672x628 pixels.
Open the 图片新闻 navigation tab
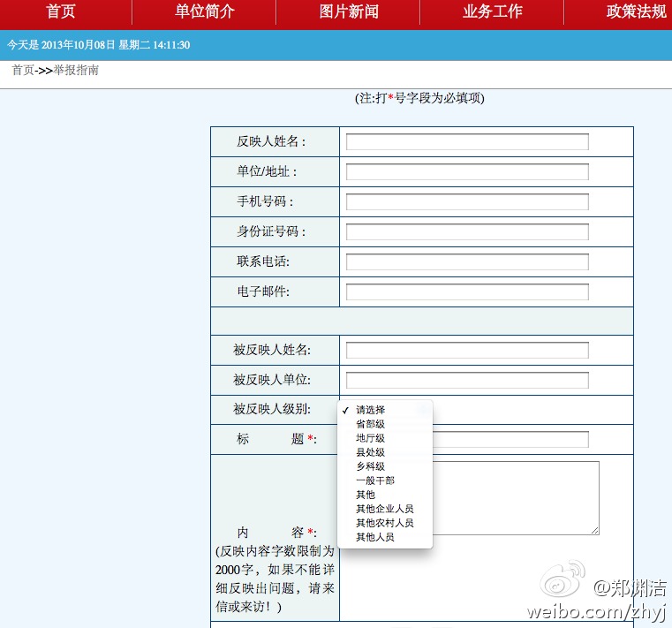click(x=349, y=11)
